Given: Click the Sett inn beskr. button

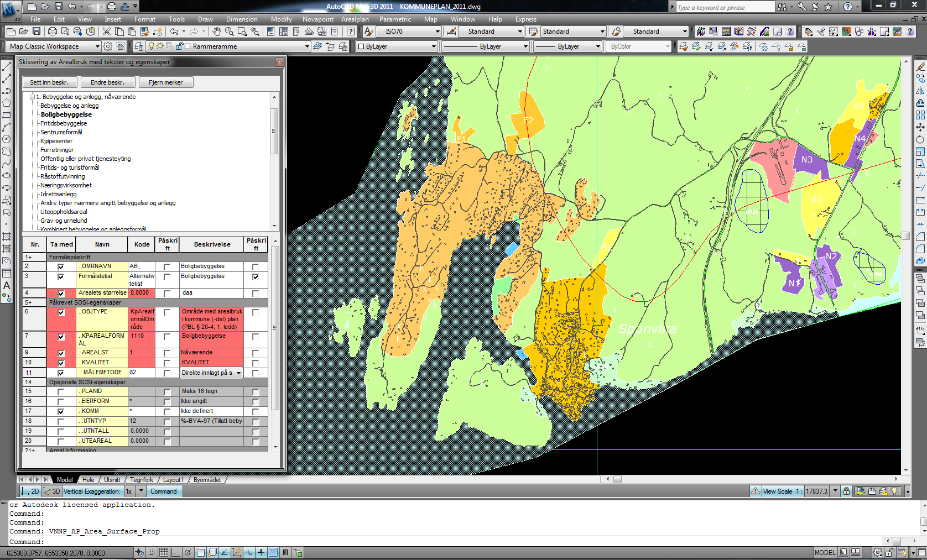Looking at the screenshot, I should pyautogui.click(x=49, y=82).
